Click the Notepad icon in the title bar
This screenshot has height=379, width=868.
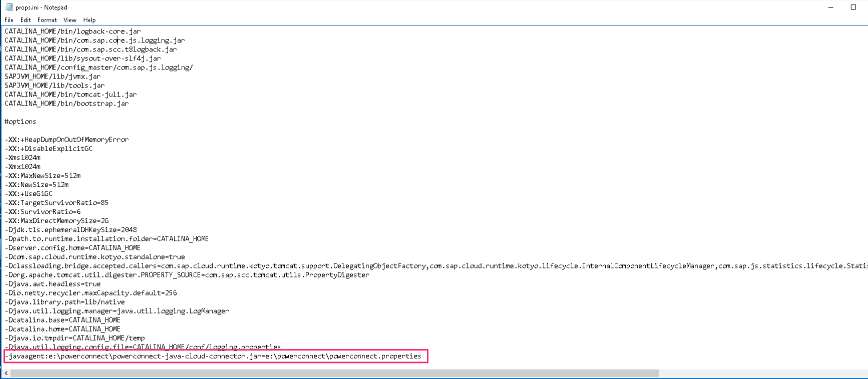click(9, 7)
